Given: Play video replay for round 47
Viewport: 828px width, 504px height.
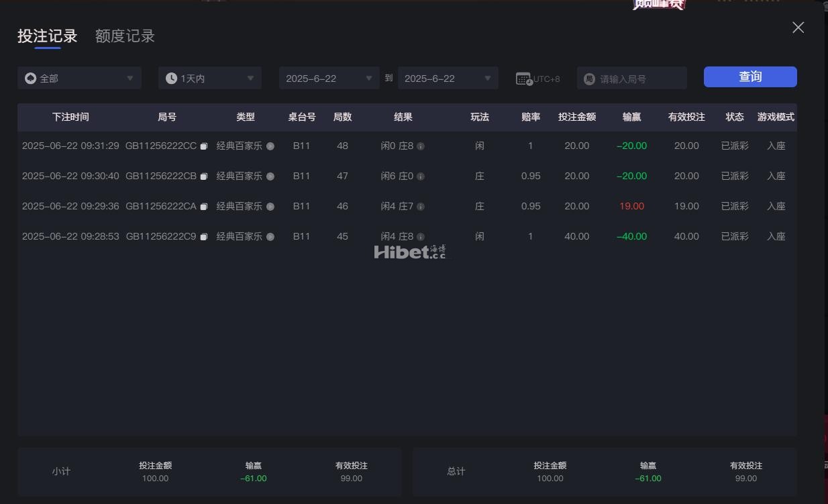Looking at the screenshot, I should [x=270, y=177].
